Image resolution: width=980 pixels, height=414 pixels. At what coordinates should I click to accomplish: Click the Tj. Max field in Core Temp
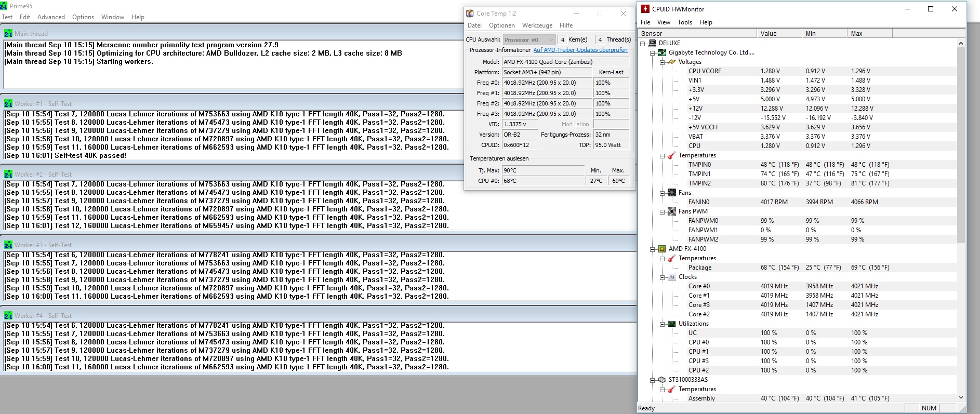tap(543, 170)
